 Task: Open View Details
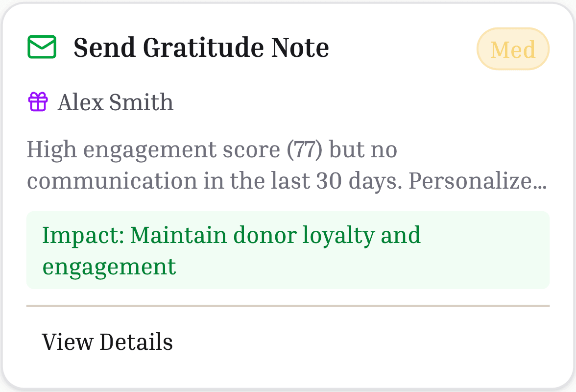[x=107, y=342]
